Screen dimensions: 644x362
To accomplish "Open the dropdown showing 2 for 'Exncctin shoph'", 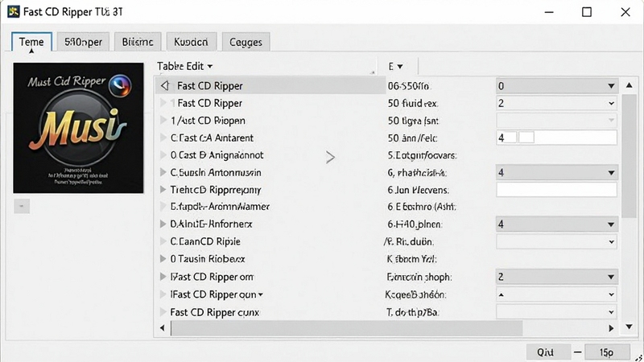I will (556, 277).
